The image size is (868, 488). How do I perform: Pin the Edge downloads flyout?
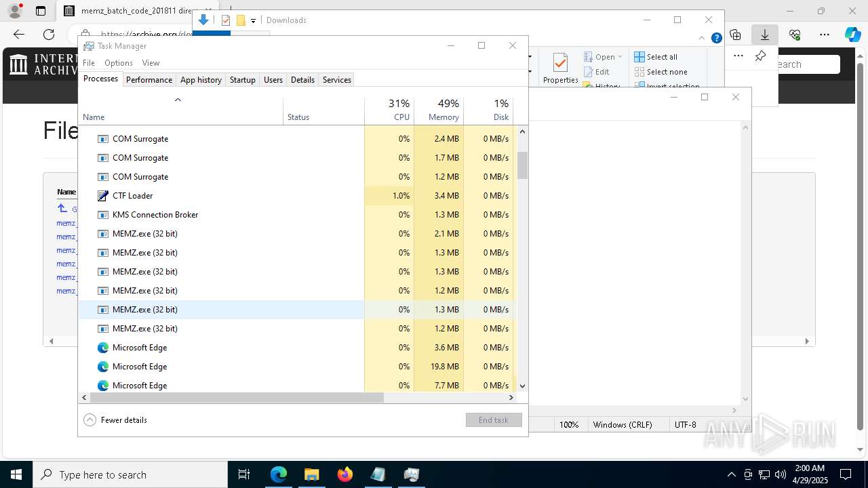760,56
